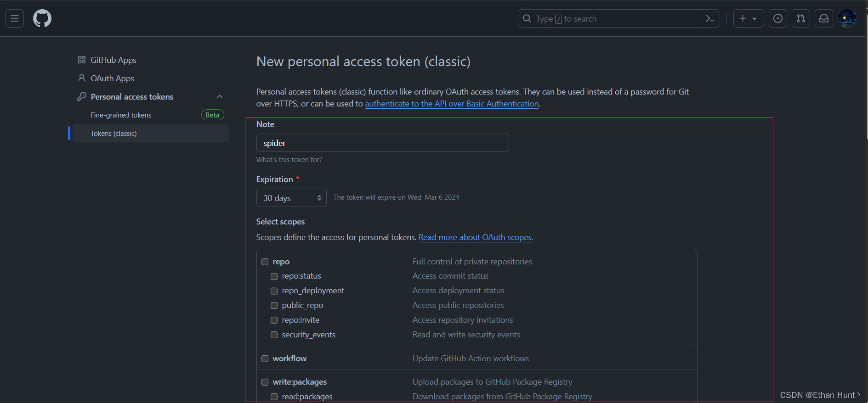The width and height of the screenshot is (868, 403).
Task: Open the Pull requests icon in header
Action: (x=801, y=19)
